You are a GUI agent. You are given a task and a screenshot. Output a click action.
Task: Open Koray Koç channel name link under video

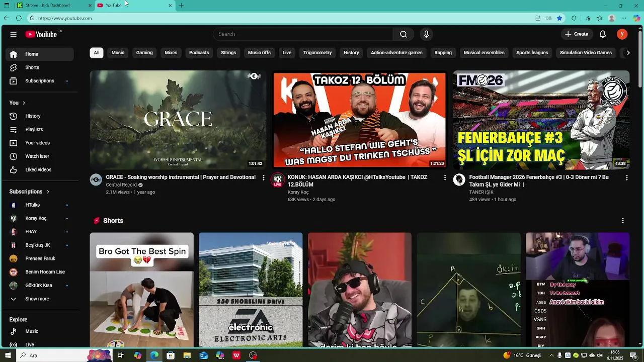point(298,192)
